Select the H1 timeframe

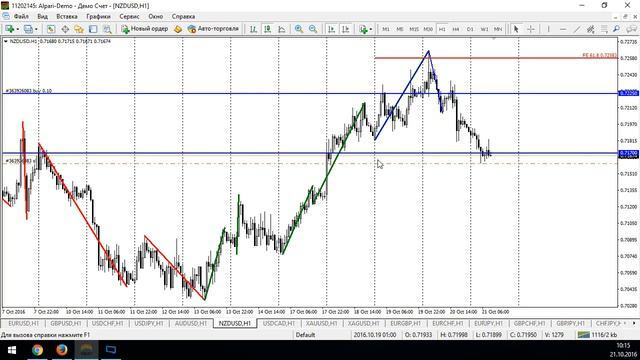tap(442, 29)
